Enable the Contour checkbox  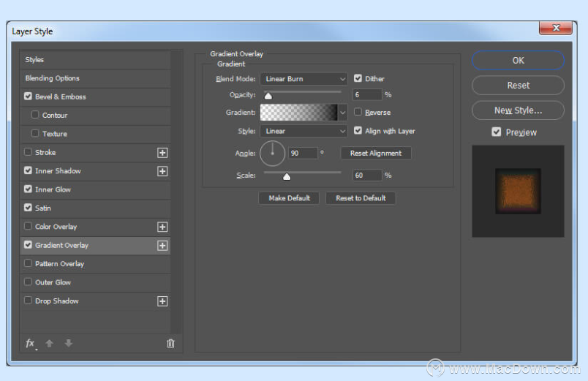click(35, 114)
